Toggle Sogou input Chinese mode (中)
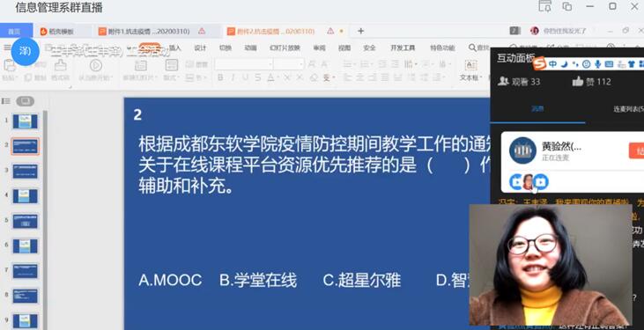This screenshot has height=330, width=644. [x=552, y=64]
